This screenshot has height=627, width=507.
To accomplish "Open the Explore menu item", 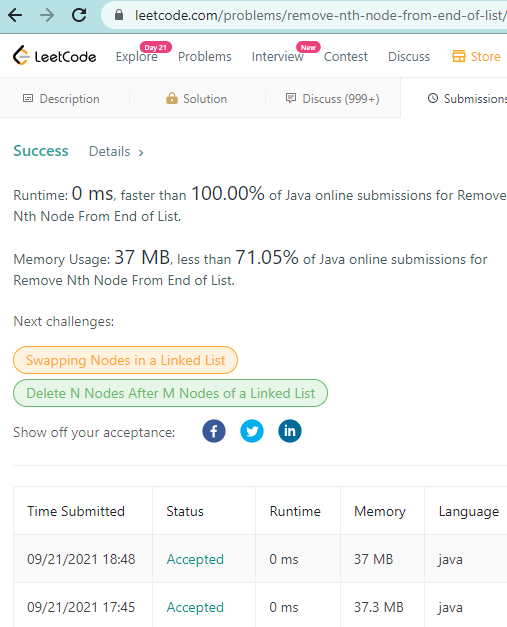I will tap(137, 56).
